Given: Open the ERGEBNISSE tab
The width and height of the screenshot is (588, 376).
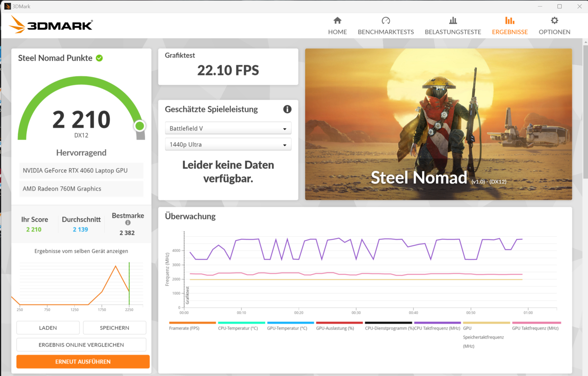Looking at the screenshot, I should pyautogui.click(x=510, y=26).
